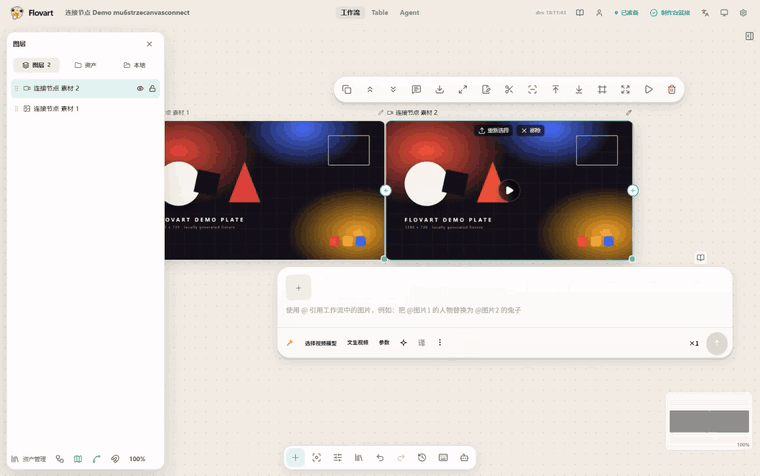Viewport: 760px width, 476px height.
Task: Click the 已连接 status indicator
Action: point(626,13)
